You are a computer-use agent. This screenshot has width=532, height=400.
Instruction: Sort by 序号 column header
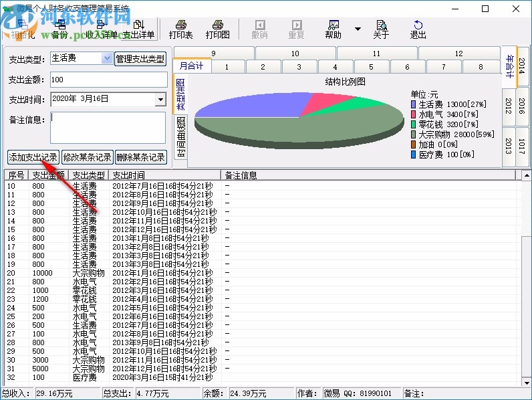coord(16,175)
